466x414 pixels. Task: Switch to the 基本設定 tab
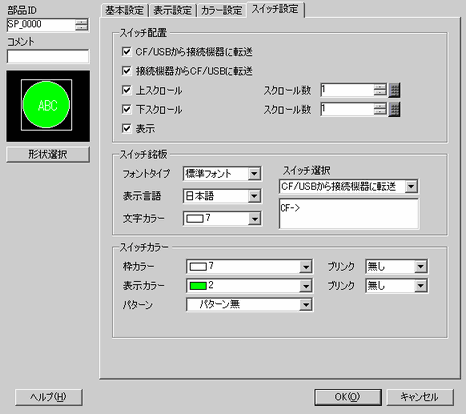pos(124,10)
